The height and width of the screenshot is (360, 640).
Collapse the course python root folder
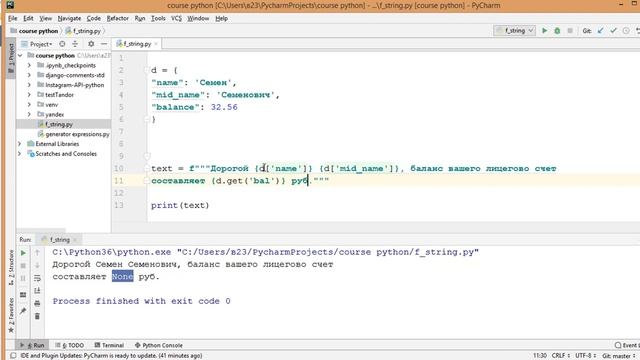(20, 55)
